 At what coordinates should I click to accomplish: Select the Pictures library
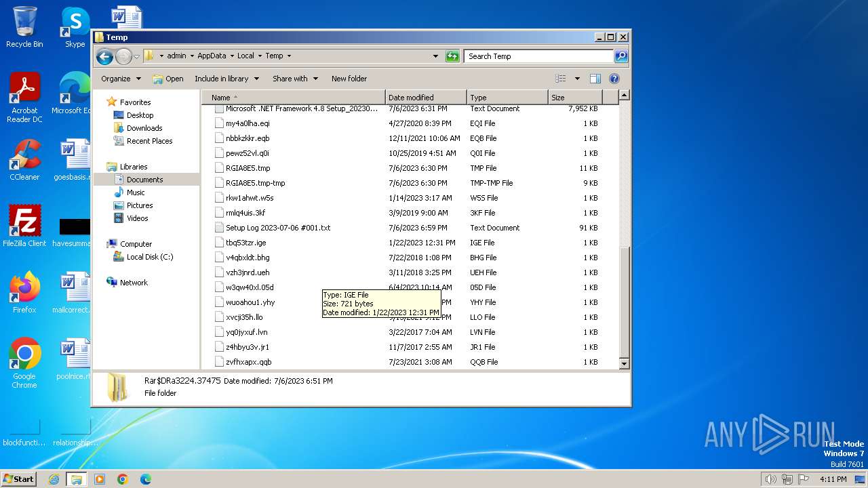(140, 205)
